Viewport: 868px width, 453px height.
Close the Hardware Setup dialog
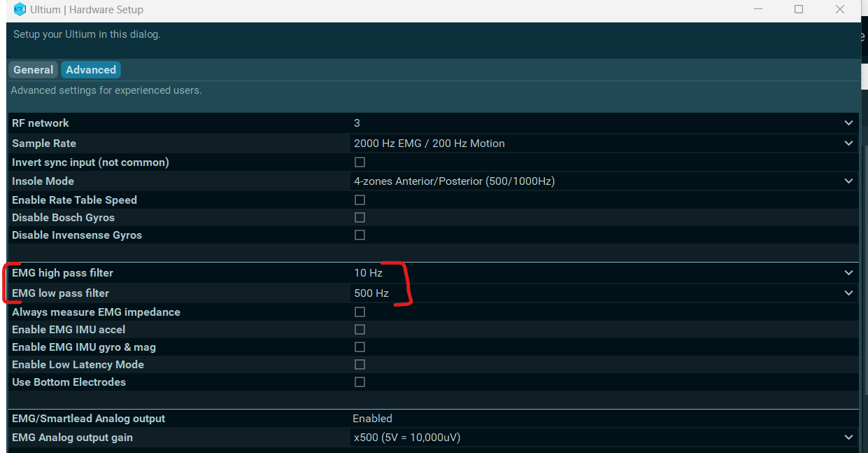pyautogui.click(x=840, y=10)
